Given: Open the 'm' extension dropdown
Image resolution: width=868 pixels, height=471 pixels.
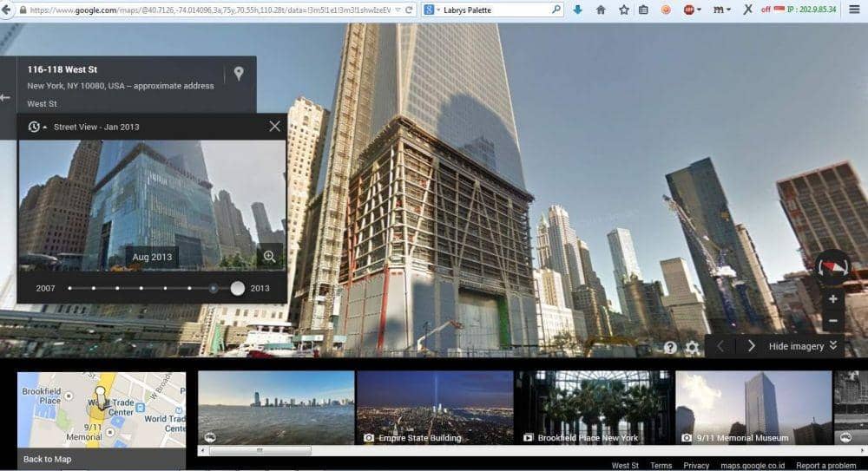Looking at the screenshot, I should coord(721,10).
